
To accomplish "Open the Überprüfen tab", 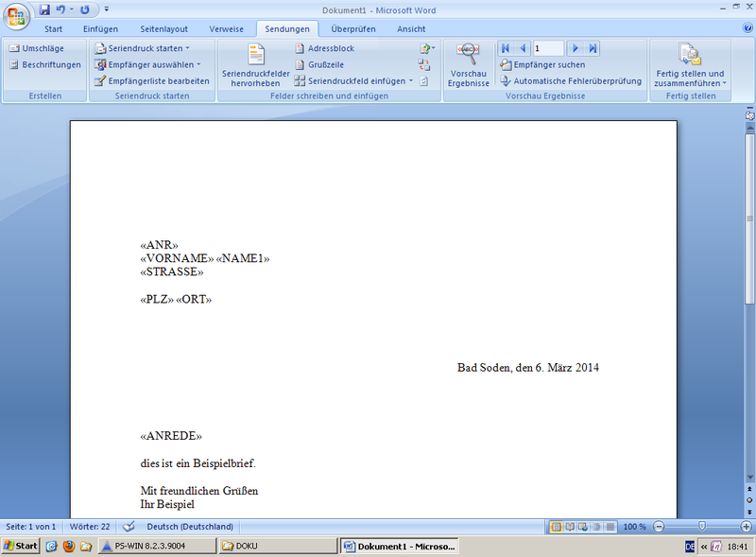I will (x=352, y=29).
